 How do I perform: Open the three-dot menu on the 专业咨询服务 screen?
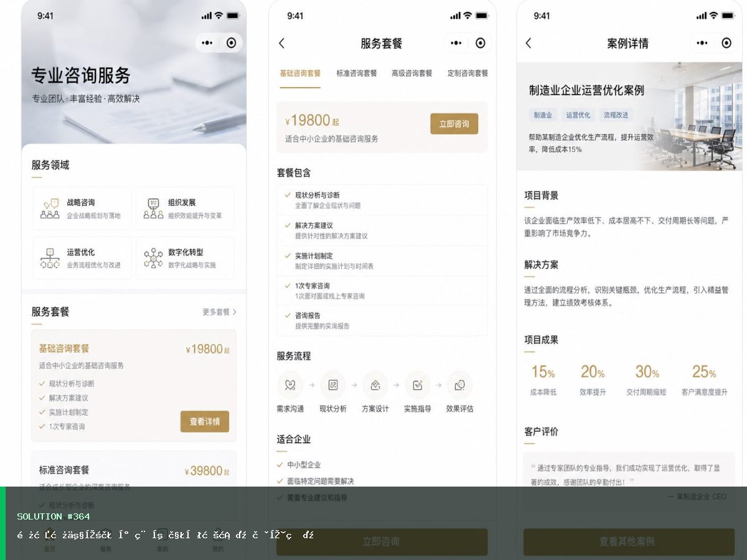[207, 43]
